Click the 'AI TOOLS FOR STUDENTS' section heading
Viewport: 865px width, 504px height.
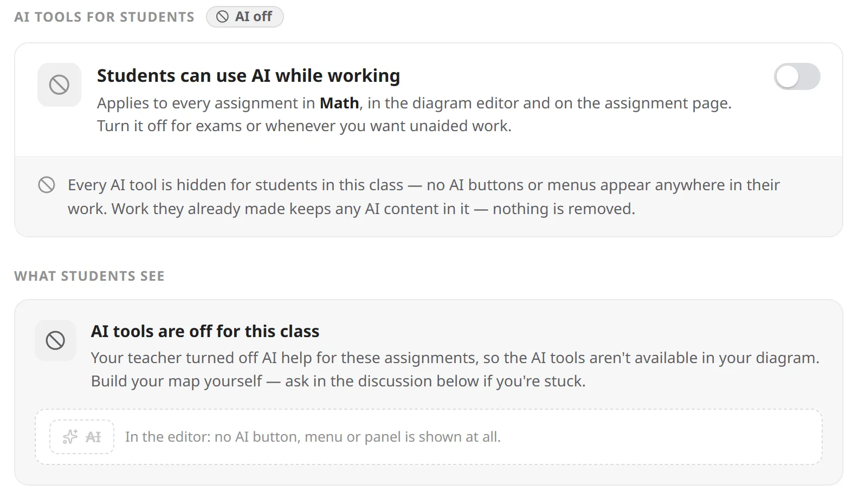pyautogui.click(x=104, y=17)
